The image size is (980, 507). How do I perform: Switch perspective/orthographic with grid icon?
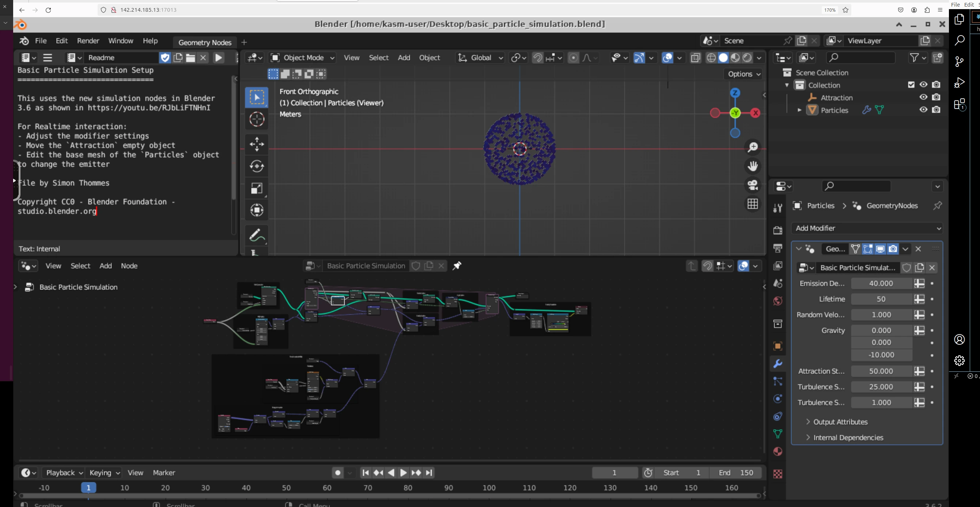tap(753, 204)
